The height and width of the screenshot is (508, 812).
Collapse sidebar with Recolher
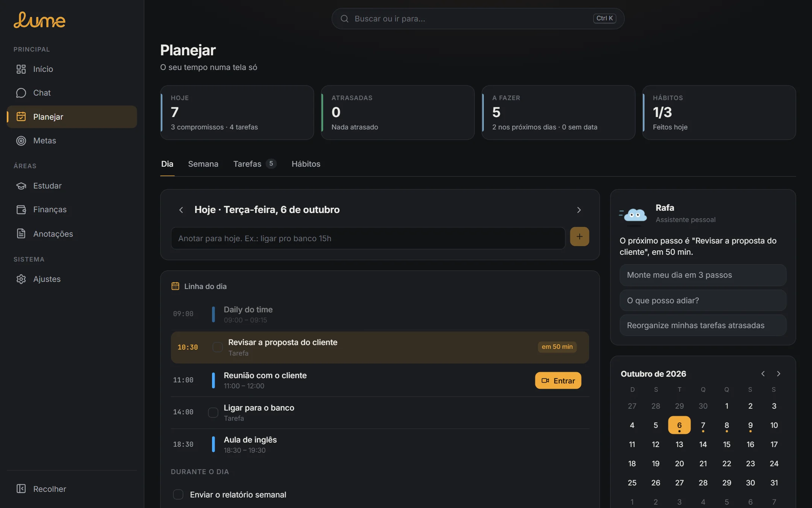(x=72, y=489)
